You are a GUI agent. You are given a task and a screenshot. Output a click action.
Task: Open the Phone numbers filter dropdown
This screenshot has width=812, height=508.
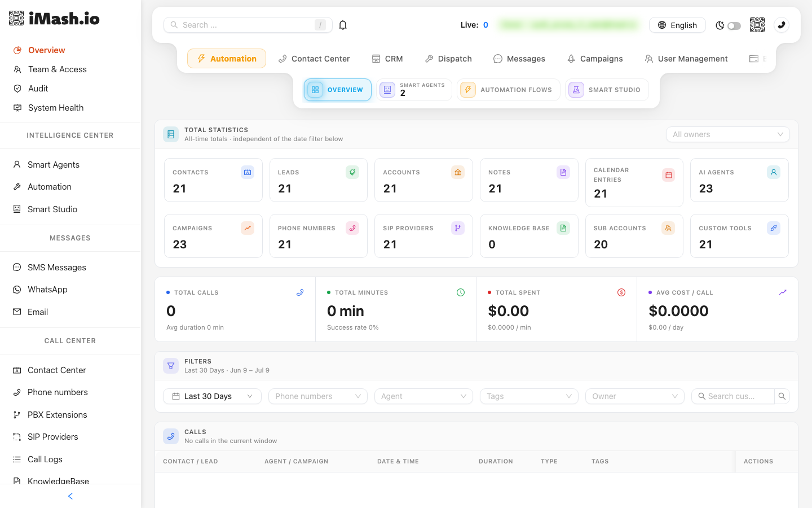click(318, 396)
